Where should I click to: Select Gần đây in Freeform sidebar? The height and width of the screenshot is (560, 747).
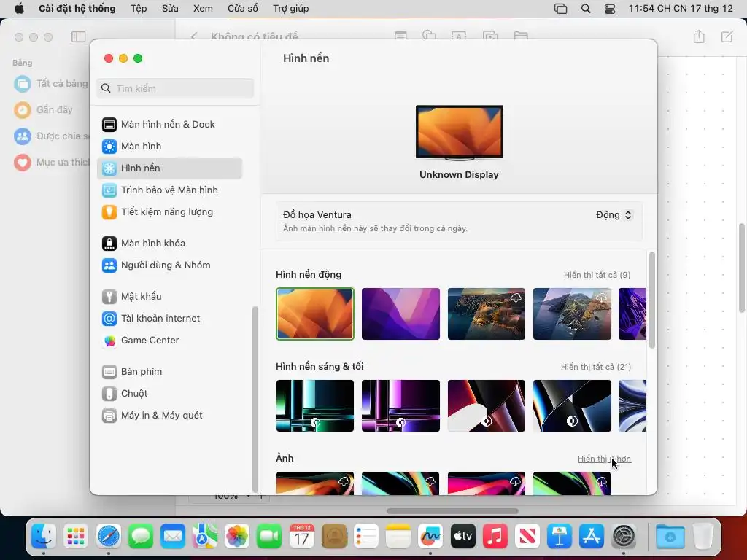point(44,110)
